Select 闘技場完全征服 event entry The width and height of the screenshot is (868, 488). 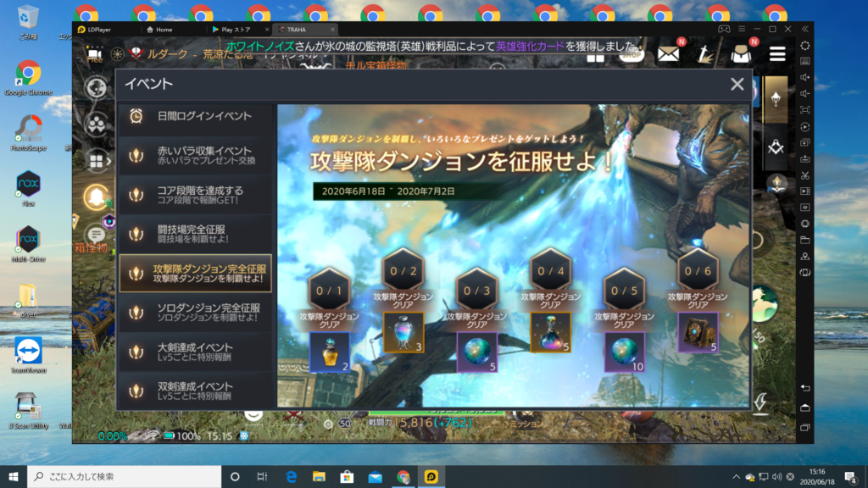click(196, 234)
